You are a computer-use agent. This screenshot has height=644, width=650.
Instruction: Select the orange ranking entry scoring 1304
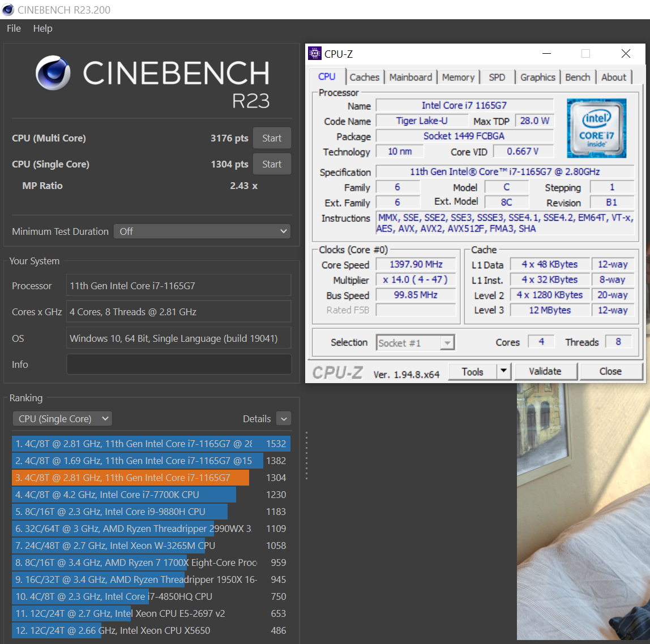coord(151,478)
